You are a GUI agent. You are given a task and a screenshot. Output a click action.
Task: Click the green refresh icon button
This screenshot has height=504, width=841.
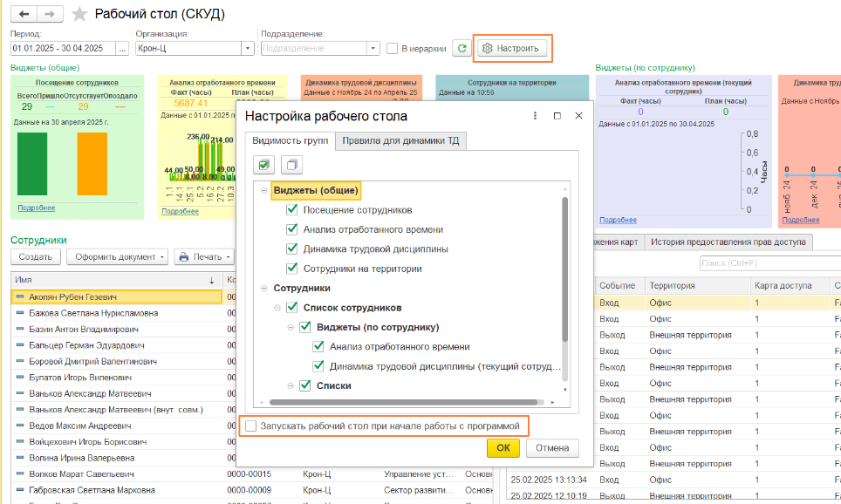click(x=462, y=48)
